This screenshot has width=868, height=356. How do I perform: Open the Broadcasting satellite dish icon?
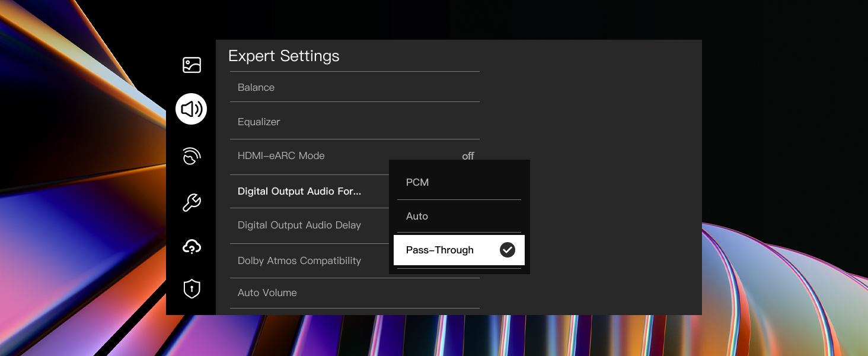192,157
